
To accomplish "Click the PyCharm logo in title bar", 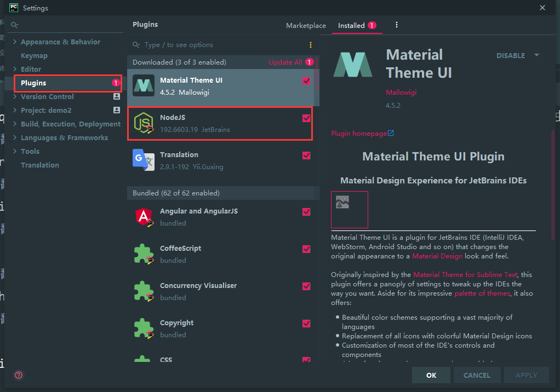I will coord(14,8).
